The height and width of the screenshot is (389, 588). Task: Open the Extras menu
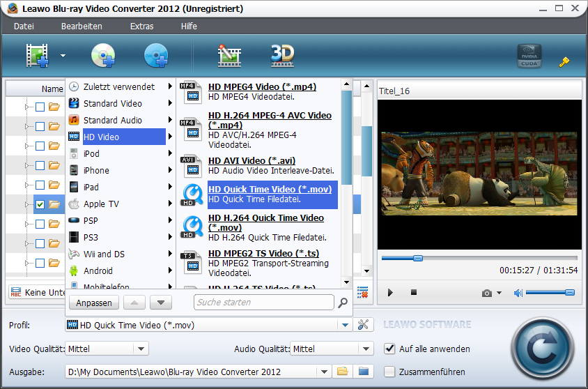141,26
